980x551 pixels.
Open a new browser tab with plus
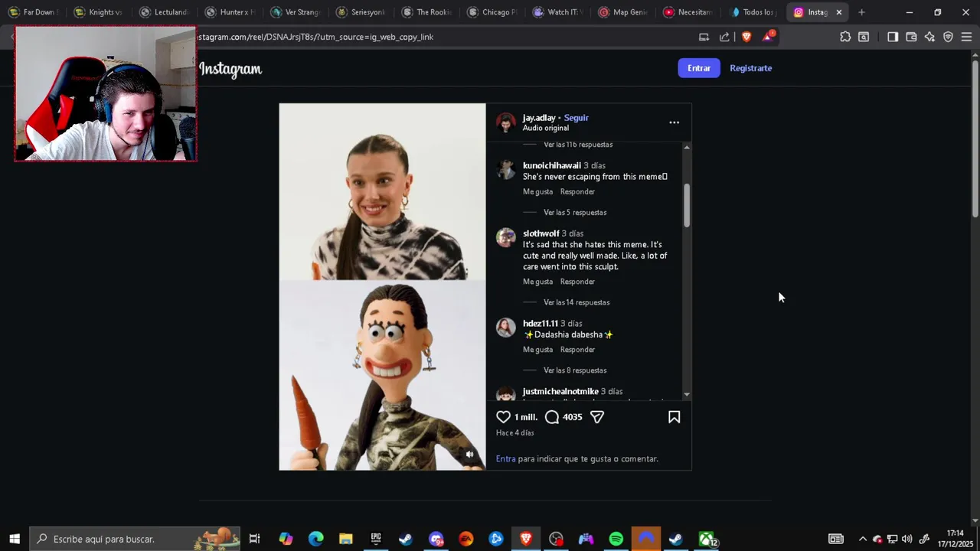coord(861,12)
